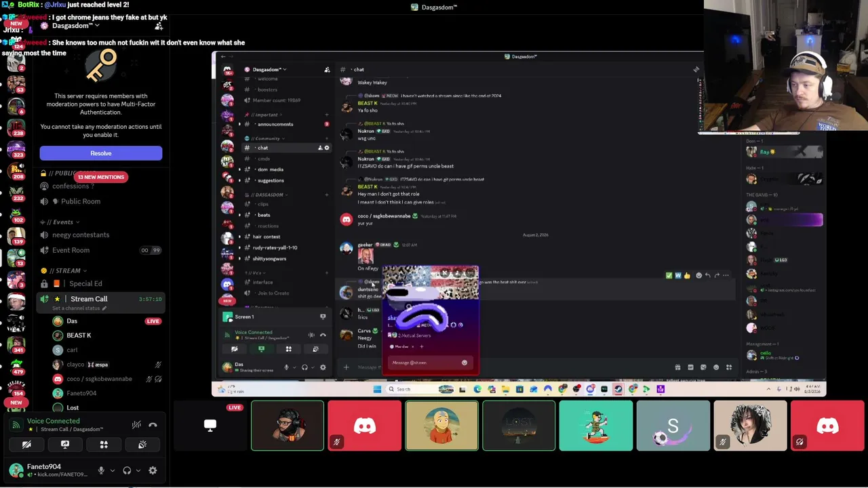Select the Avatar Aang participant tile
Screen dimensions: 868x488
441,426
